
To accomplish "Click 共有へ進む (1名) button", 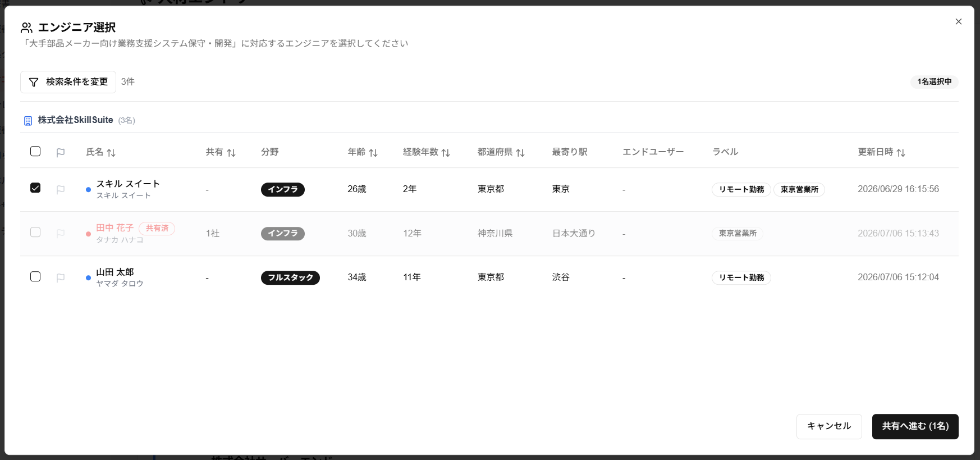I will coord(915,426).
